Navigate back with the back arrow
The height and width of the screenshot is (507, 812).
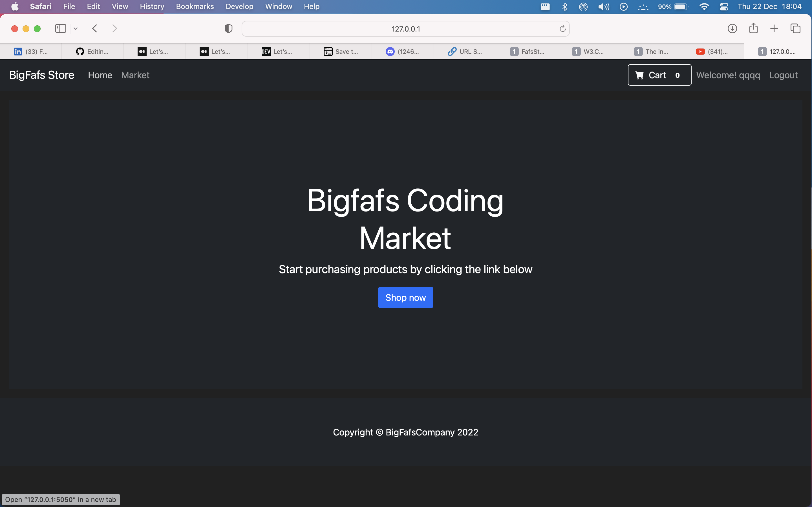coord(95,28)
